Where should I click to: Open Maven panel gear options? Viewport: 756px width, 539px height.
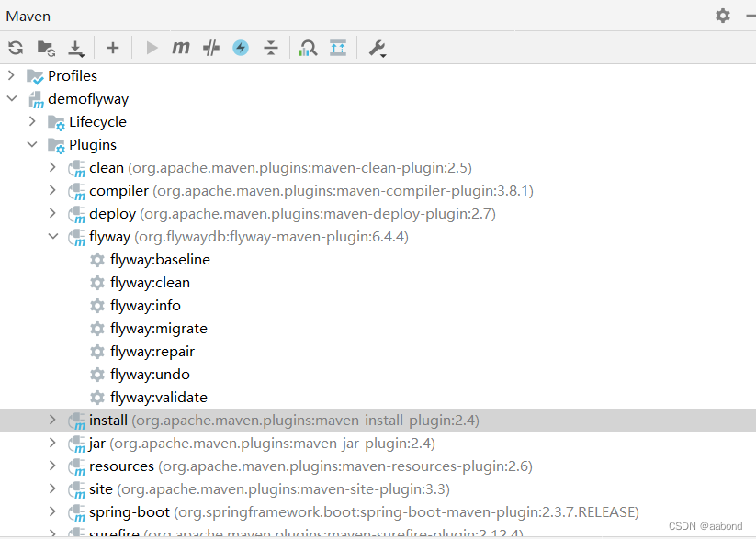pyautogui.click(x=722, y=16)
